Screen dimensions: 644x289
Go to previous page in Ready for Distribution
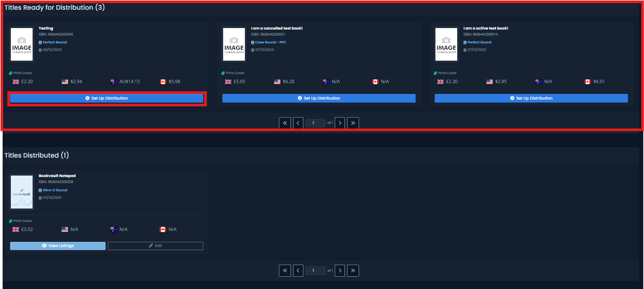pos(298,123)
